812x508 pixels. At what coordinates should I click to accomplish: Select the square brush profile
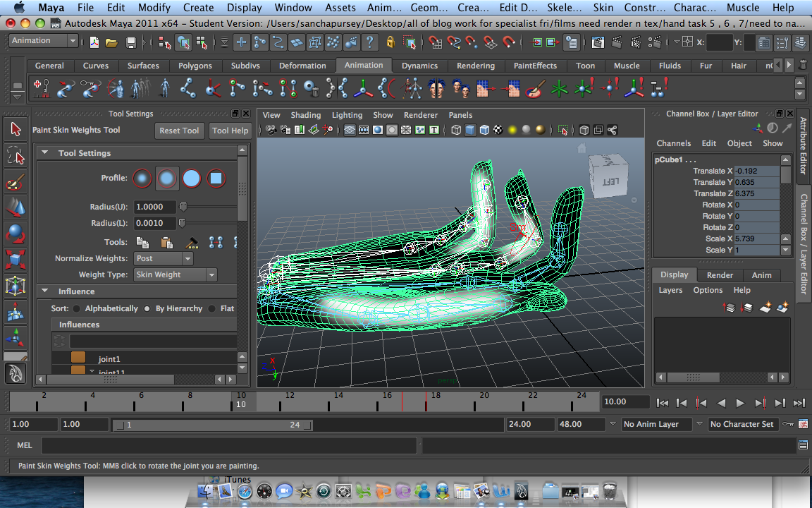pyautogui.click(x=216, y=179)
